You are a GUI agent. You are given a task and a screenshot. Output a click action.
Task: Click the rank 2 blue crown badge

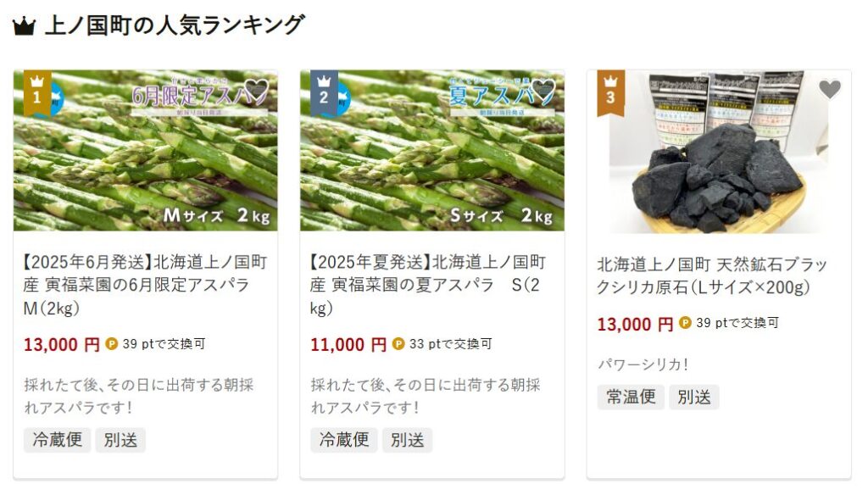tap(324, 92)
